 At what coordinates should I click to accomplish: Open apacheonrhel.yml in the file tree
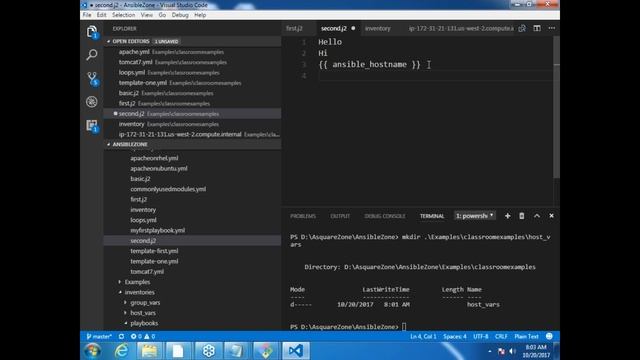coord(193,158)
